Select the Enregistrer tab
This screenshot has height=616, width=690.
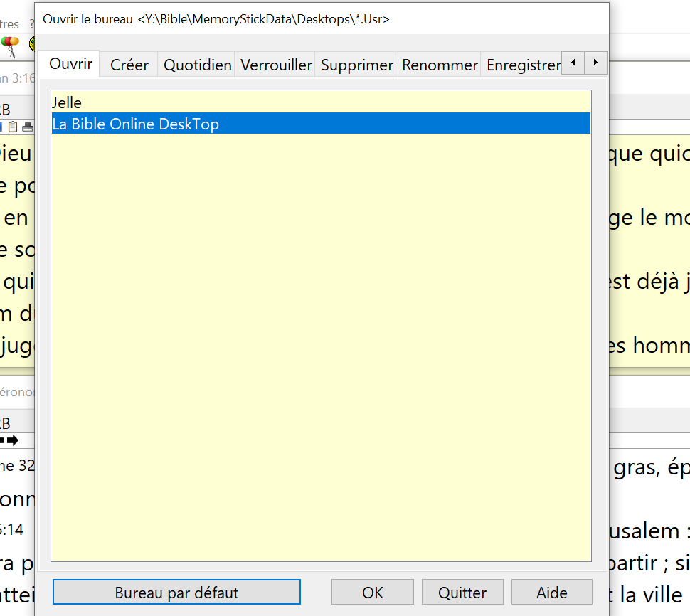coord(522,65)
